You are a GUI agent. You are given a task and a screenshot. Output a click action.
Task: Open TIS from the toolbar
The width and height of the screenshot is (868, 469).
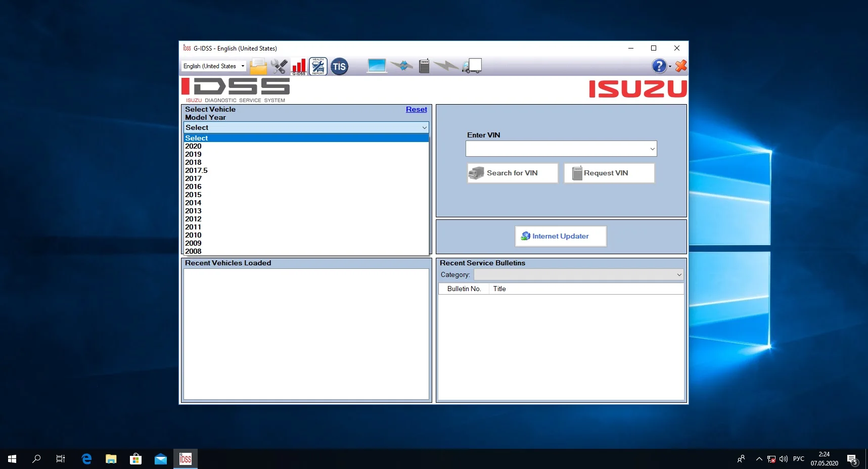click(x=339, y=66)
